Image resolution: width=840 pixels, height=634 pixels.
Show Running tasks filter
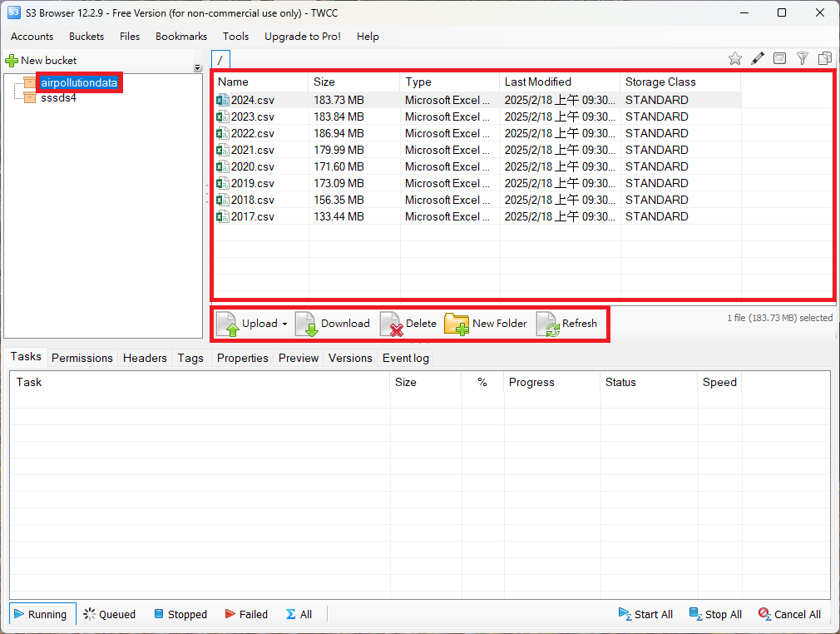pos(42,614)
